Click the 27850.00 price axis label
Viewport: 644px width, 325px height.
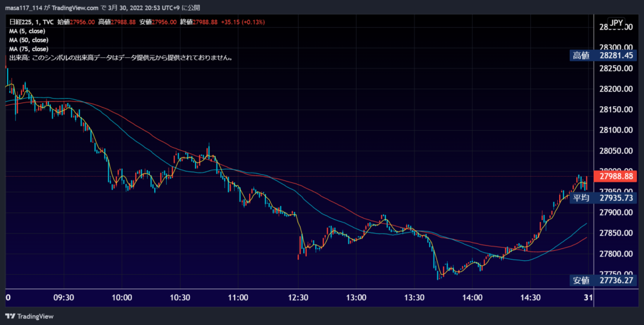point(616,233)
